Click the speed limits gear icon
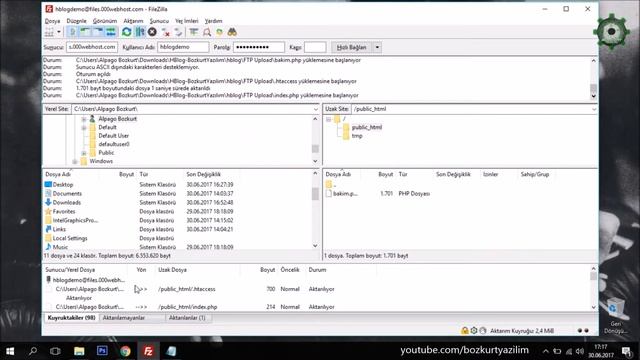This screenshot has width=640, height=360. pyautogui.click(x=473, y=331)
